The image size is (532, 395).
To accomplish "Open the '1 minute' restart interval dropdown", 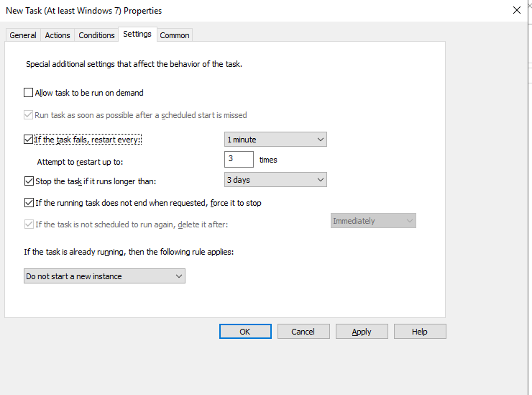I will (x=275, y=140).
